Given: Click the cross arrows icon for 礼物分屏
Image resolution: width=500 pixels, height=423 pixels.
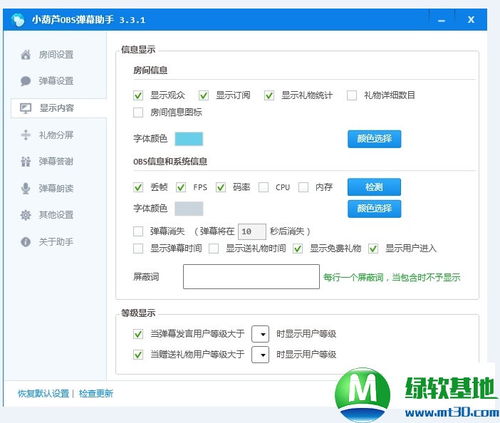Looking at the screenshot, I should 26,135.
